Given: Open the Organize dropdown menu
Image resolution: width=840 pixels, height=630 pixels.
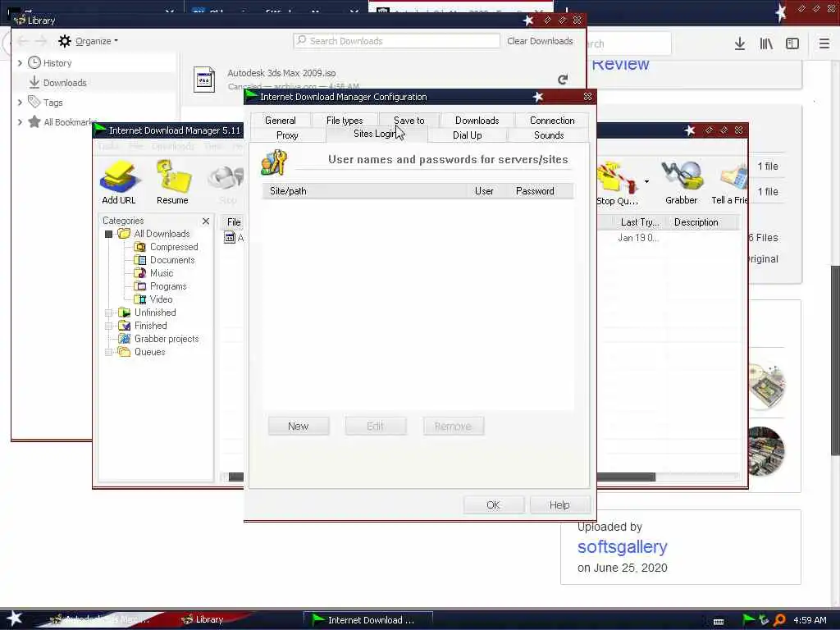Looking at the screenshot, I should click(97, 41).
